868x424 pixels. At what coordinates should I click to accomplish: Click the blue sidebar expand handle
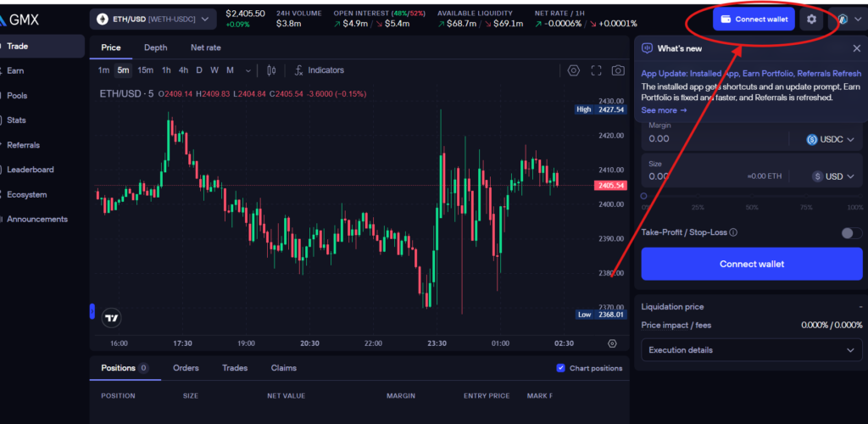(92, 311)
